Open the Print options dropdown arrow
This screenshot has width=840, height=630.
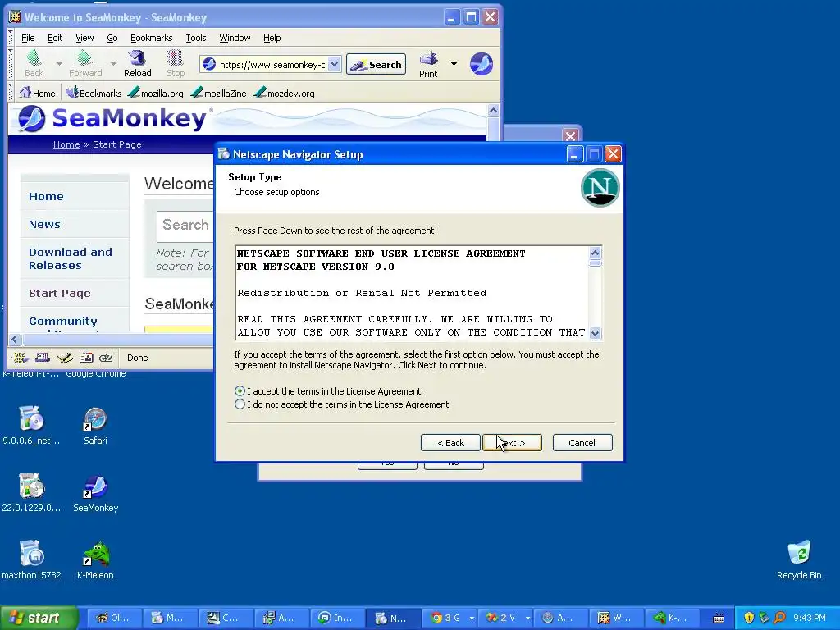454,64
